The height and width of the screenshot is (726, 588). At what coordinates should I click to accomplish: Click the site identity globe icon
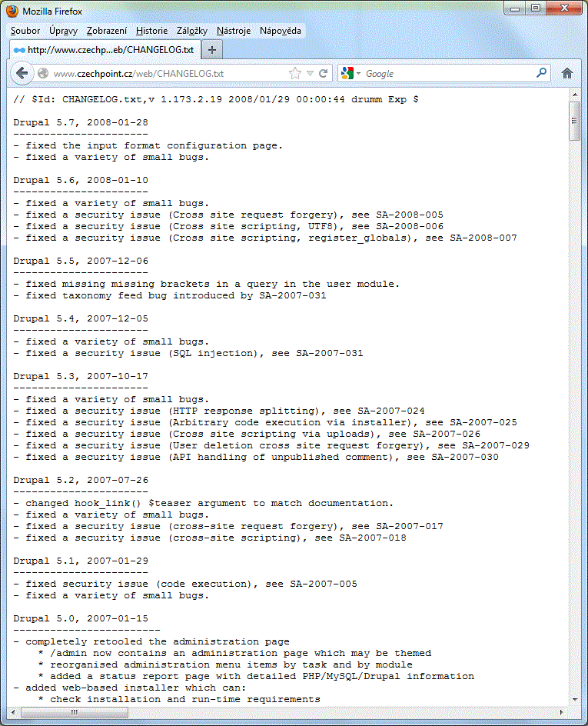(x=43, y=74)
